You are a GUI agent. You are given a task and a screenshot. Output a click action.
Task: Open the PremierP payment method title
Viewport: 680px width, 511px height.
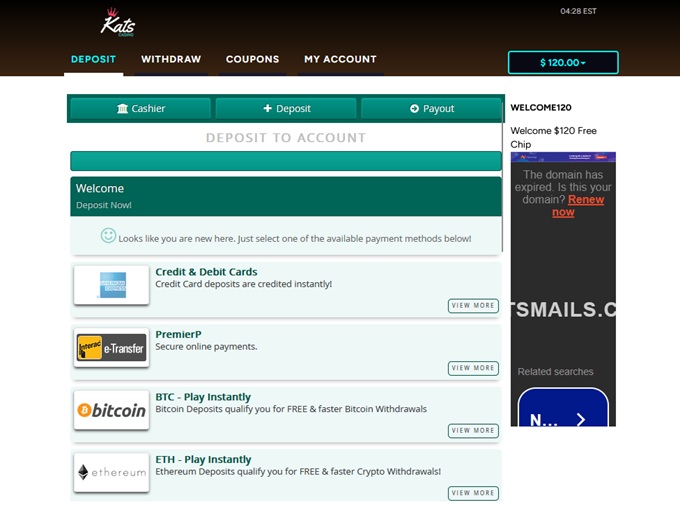click(178, 334)
